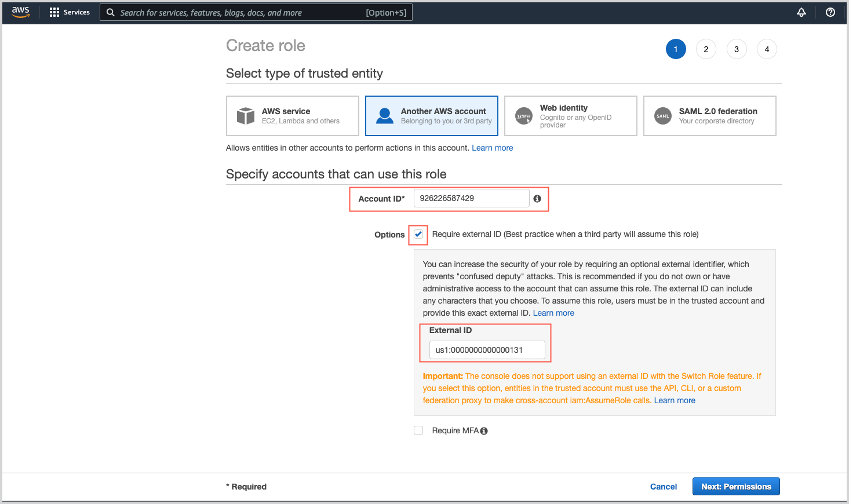Click the info icon beside Account ID

pyautogui.click(x=537, y=198)
